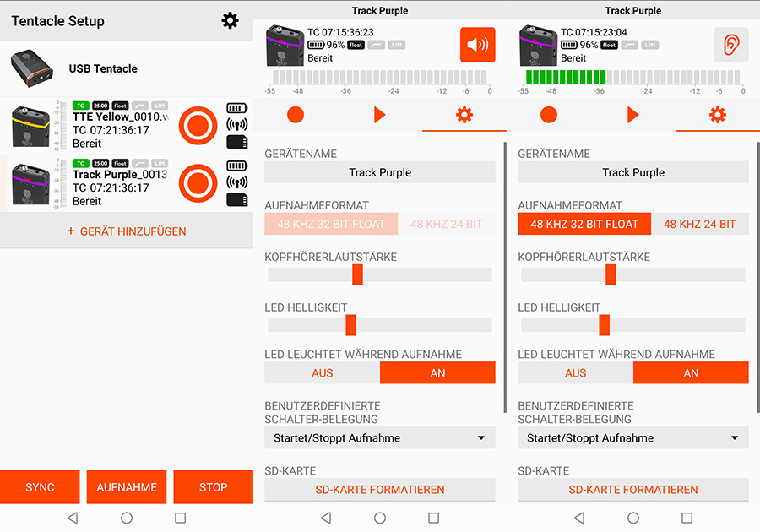The width and height of the screenshot is (760, 532).
Task: Tap float badge in middle screen header
Action: [356, 45]
